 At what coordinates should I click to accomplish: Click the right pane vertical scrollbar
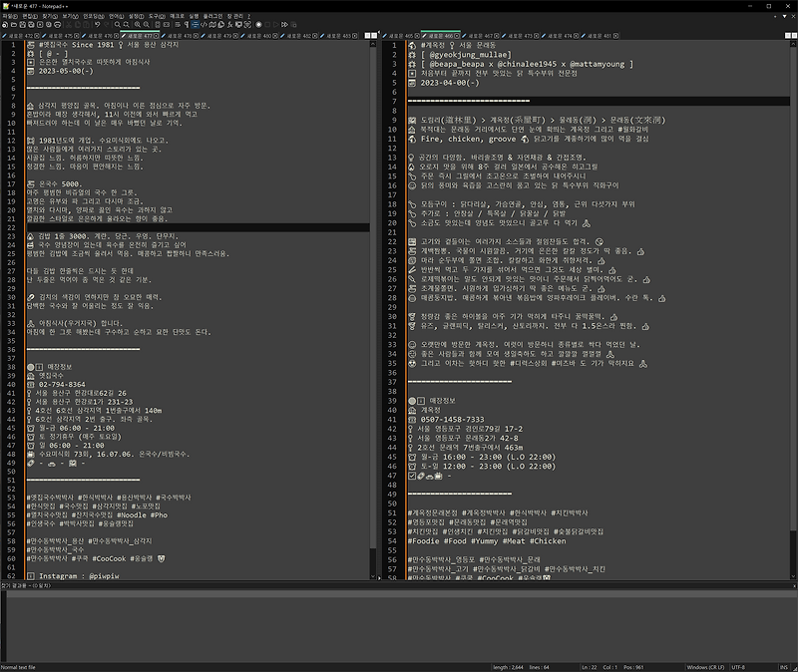[x=793, y=309]
